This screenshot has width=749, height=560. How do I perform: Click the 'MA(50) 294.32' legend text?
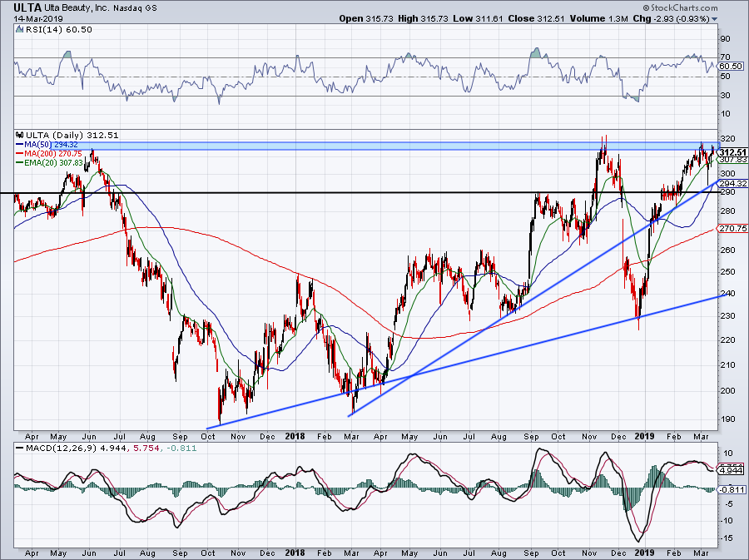pyautogui.click(x=51, y=144)
